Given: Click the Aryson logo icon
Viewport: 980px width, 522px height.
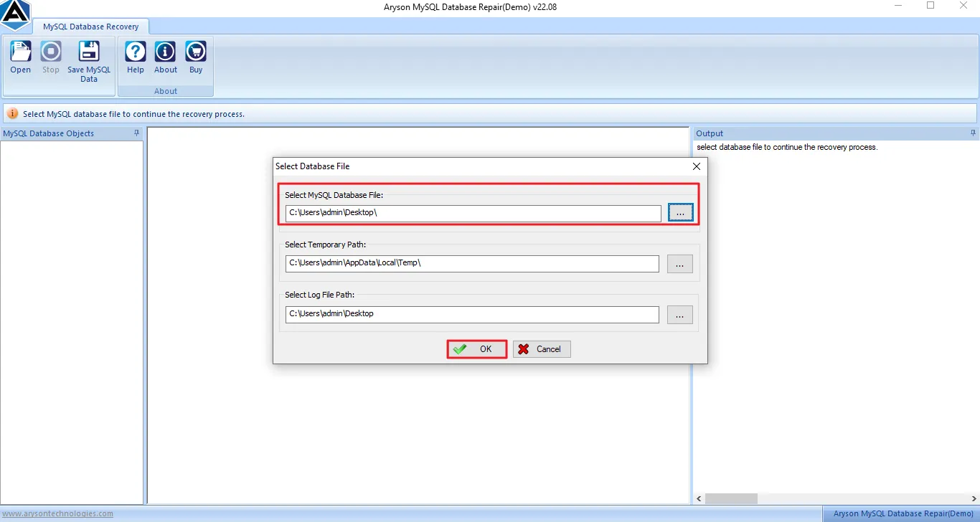Looking at the screenshot, I should point(14,14).
